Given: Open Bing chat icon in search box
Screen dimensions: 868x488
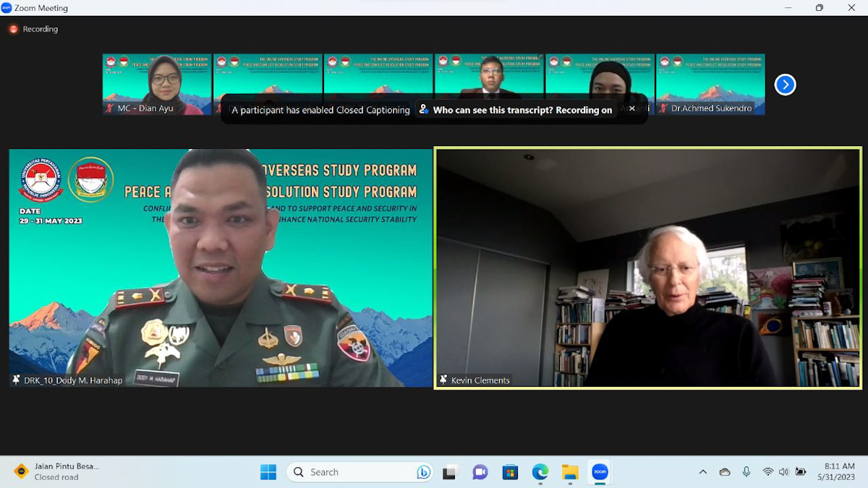Looking at the screenshot, I should 423,472.
